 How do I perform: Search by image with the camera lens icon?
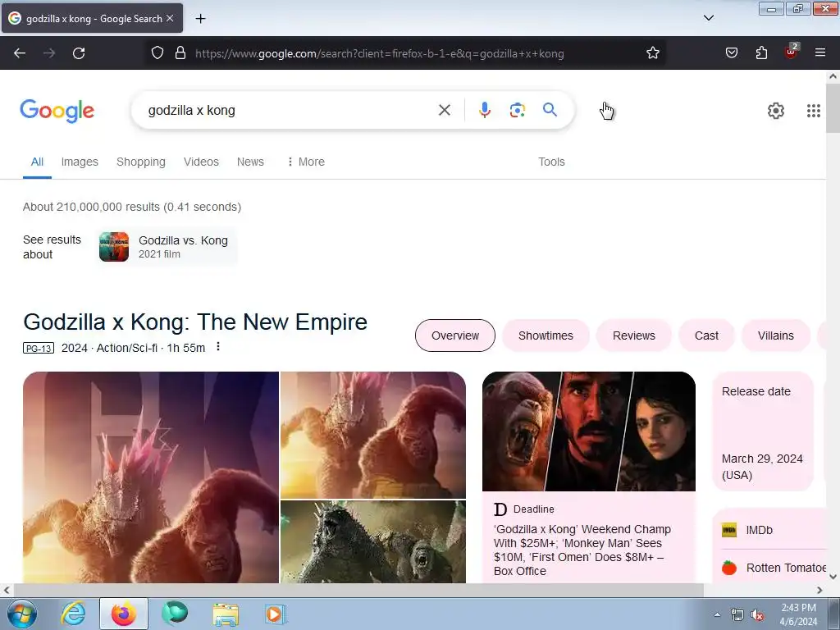517,111
